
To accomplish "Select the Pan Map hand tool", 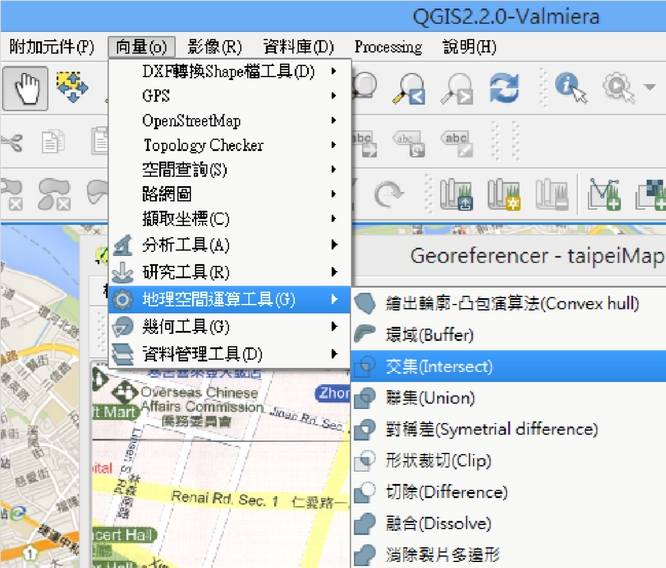I will coord(25,88).
